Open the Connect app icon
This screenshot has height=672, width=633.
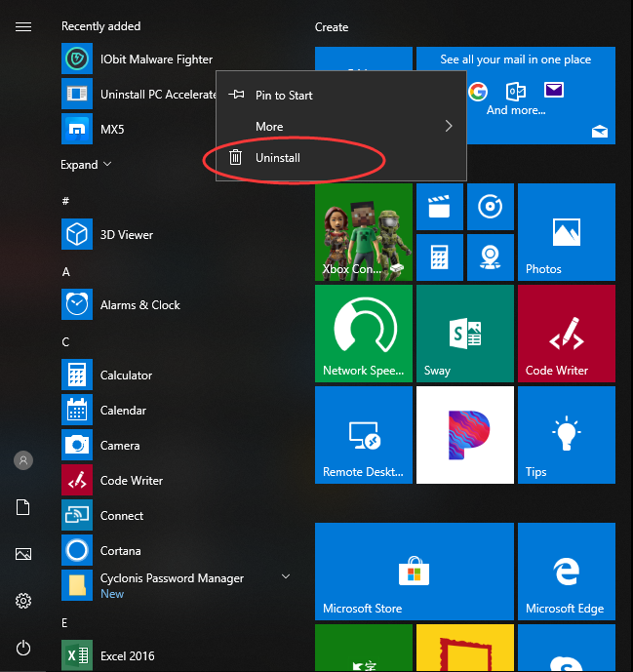[77, 515]
